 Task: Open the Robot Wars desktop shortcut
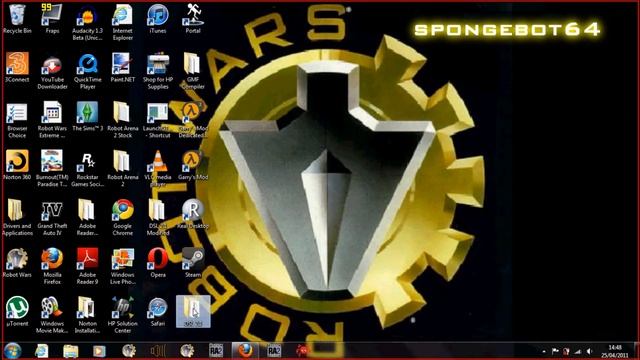[x=17, y=263]
